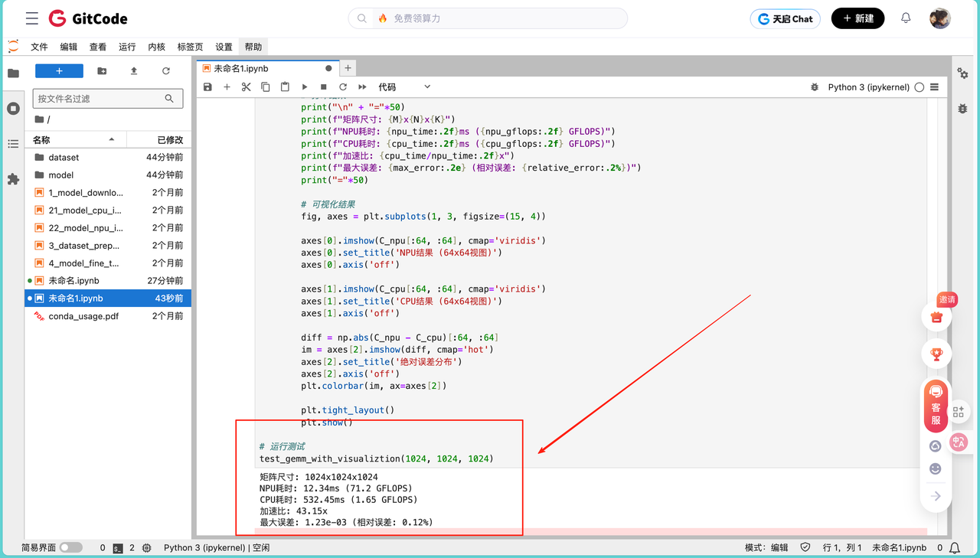Viewport: 980px width, 558px height.
Task: Click the 模式: 编辑 status bar entry
Action: point(766,548)
